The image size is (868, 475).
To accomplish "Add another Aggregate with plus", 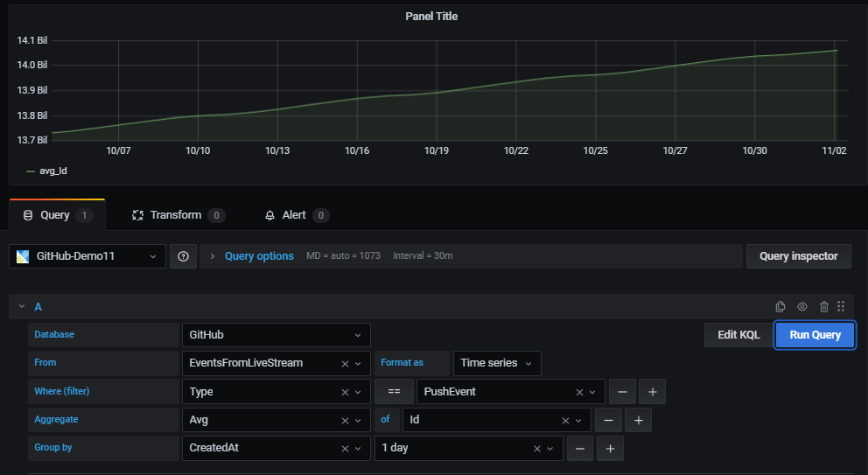I will point(638,420).
